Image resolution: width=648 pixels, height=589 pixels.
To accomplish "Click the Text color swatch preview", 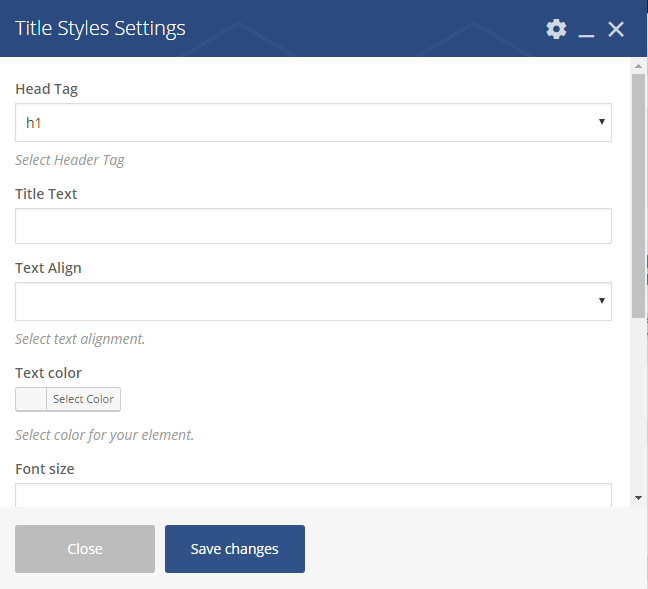I will (31, 399).
